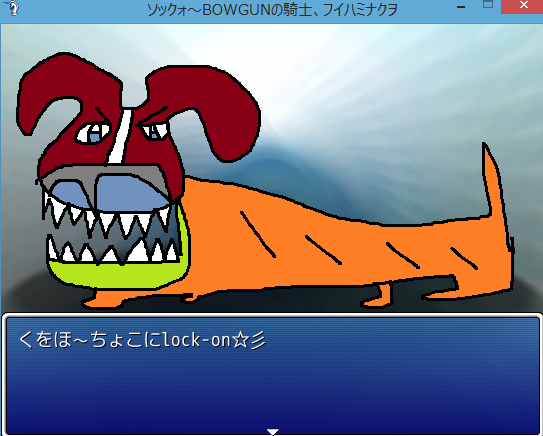Minimize the game window
The width and height of the screenshot is (543, 436).
point(461,7)
